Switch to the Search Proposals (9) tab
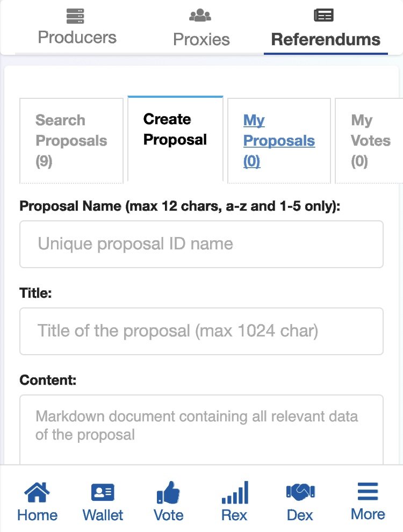The image size is (403, 532). tap(71, 141)
